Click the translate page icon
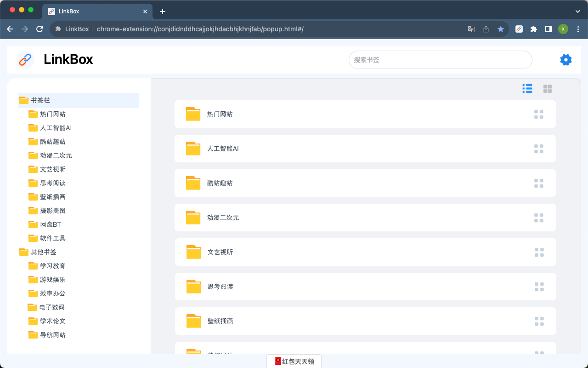This screenshot has width=588, height=368. click(471, 29)
